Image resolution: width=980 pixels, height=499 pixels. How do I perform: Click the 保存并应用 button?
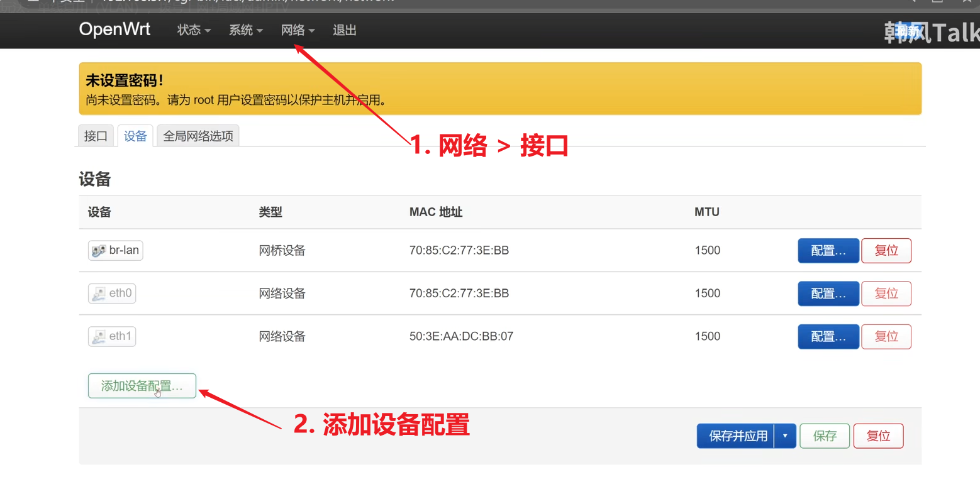(x=736, y=436)
